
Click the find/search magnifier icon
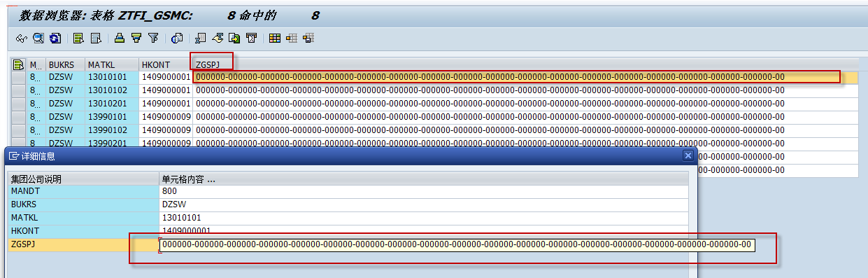pos(38,39)
